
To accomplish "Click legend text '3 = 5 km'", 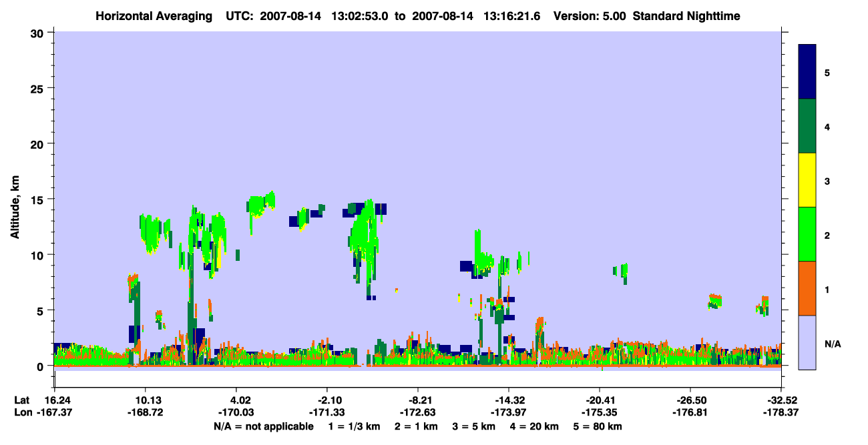I will pos(474,426).
